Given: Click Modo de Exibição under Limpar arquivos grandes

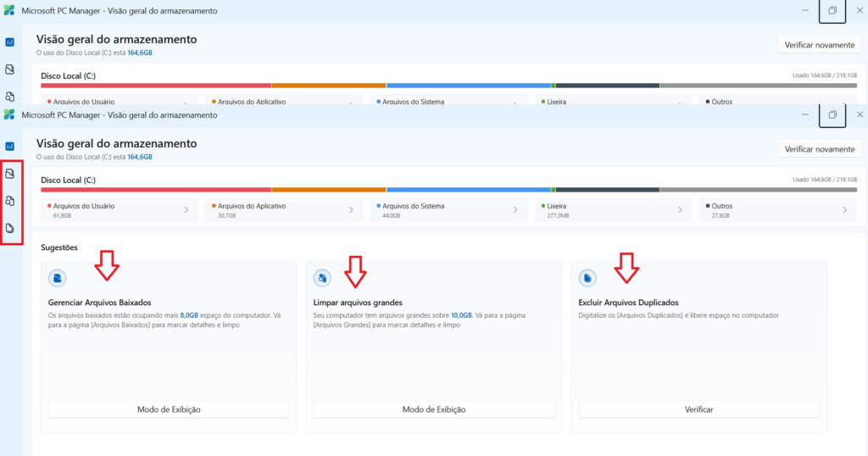Looking at the screenshot, I should 434,409.
